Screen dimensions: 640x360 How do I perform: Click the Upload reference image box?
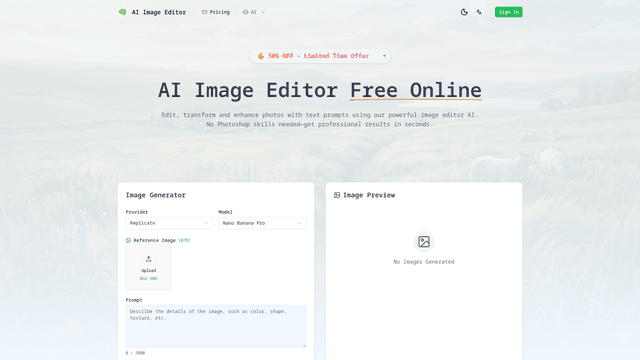149,267
